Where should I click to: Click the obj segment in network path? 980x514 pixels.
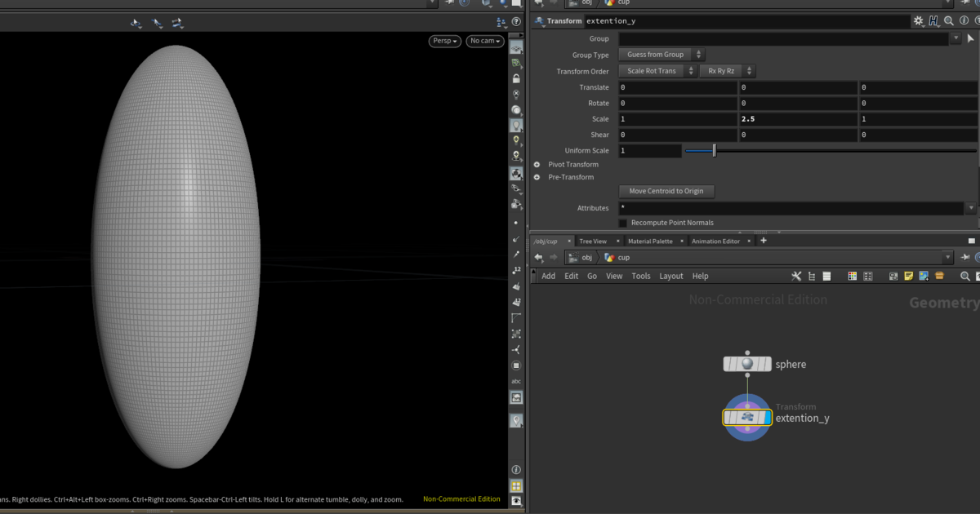pos(581,258)
